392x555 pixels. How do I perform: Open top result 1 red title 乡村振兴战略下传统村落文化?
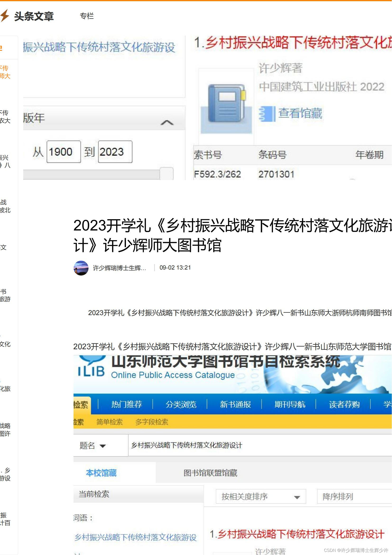[299, 42]
